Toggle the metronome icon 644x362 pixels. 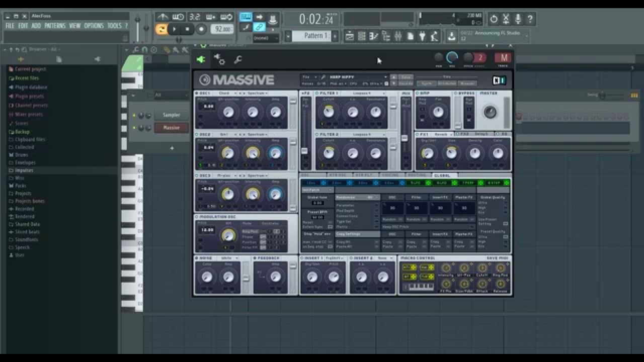[163, 17]
